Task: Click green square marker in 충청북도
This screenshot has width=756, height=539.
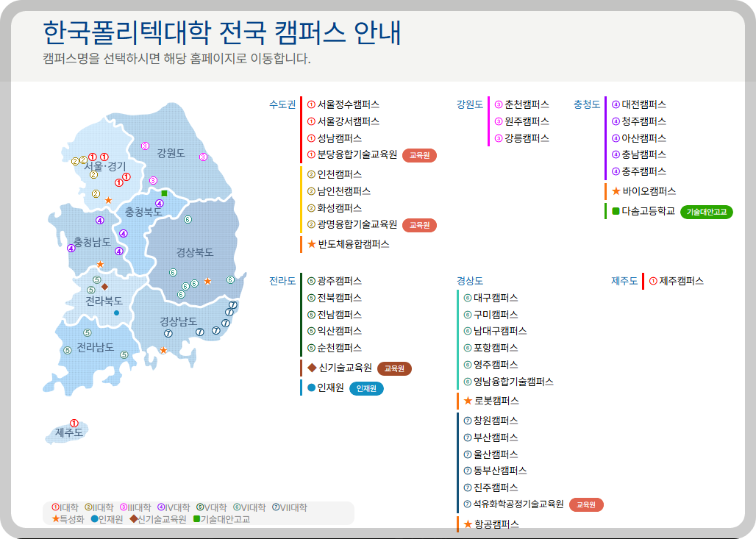Action: point(164,193)
